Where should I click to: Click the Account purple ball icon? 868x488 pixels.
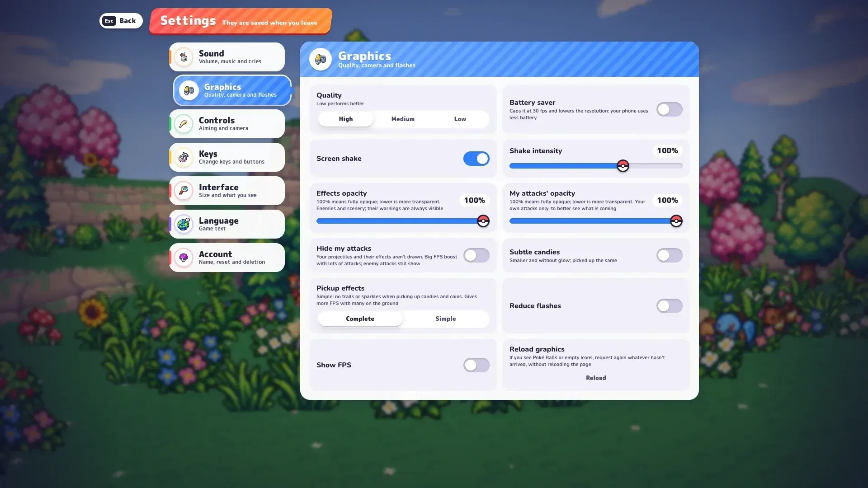[184, 258]
